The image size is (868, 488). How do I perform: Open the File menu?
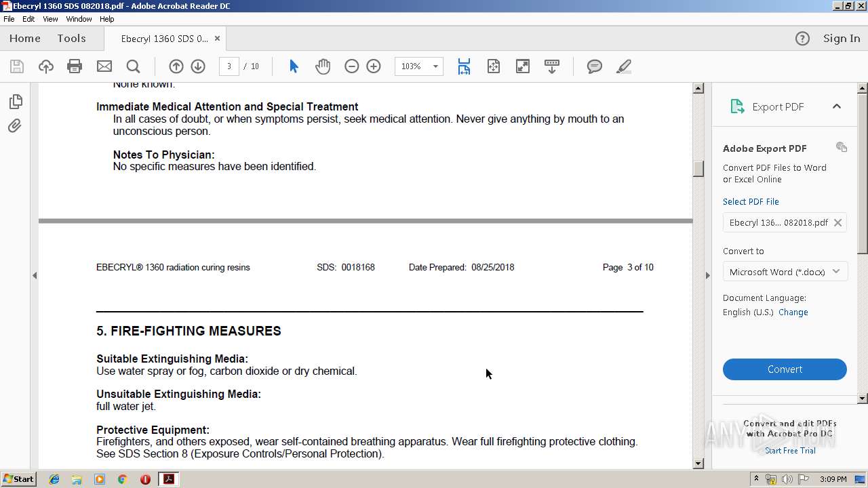point(9,19)
